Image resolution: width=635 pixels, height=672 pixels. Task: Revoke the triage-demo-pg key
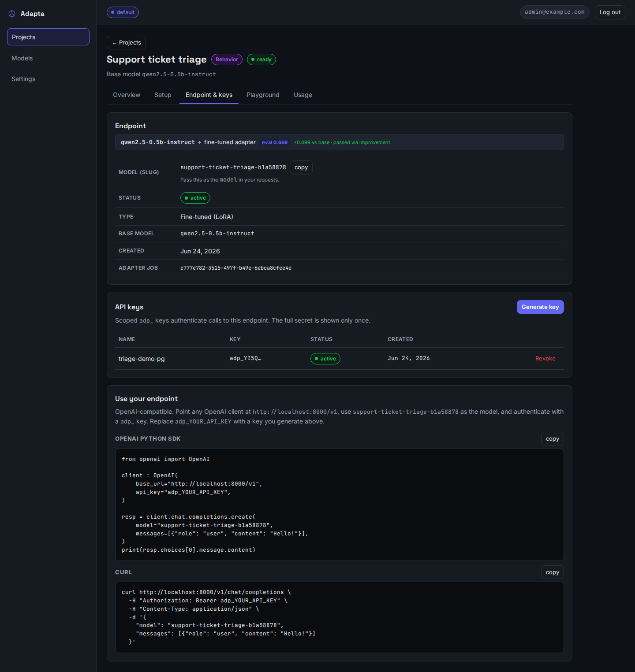(545, 359)
